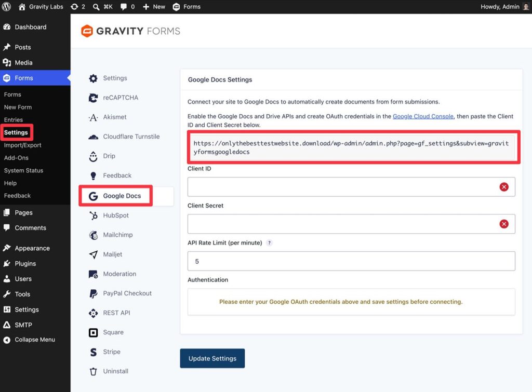Go to Posts menu
Viewport: 532px width, 392px height.
coord(35,47)
